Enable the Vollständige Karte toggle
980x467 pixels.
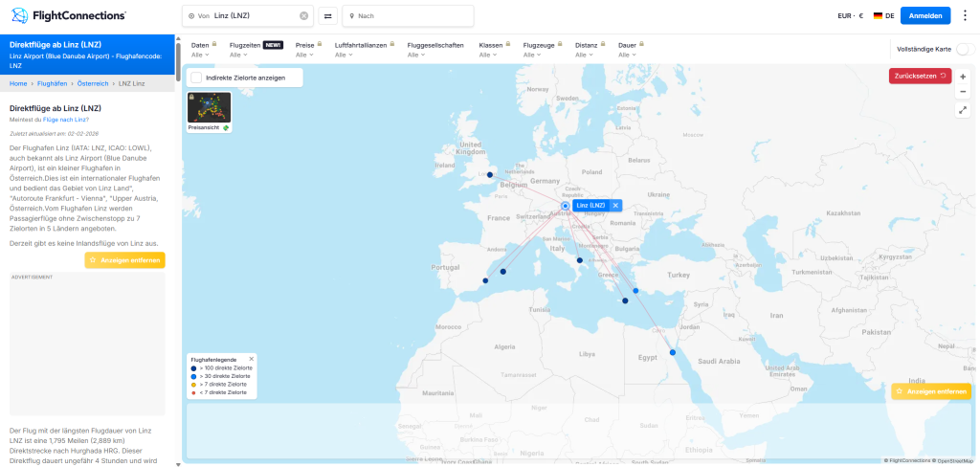(965, 49)
